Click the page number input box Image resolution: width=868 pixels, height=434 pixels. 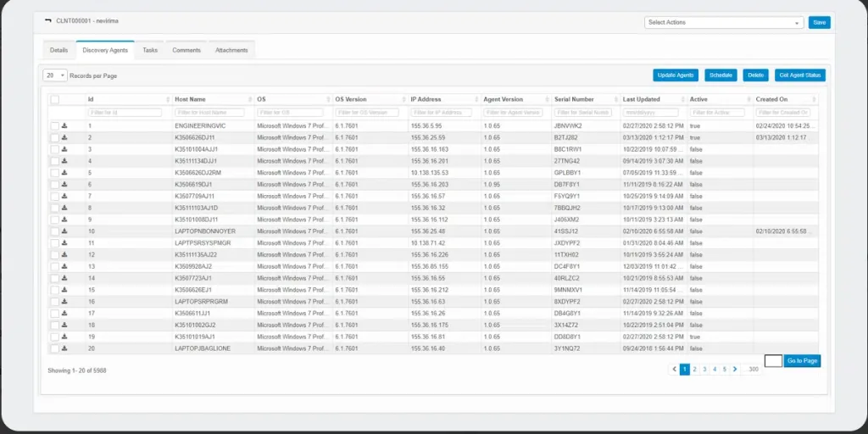(x=773, y=361)
